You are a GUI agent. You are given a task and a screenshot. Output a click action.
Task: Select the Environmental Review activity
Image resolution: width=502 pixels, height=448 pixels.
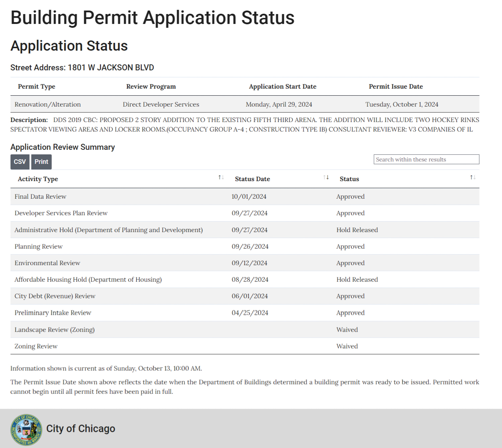(x=47, y=263)
